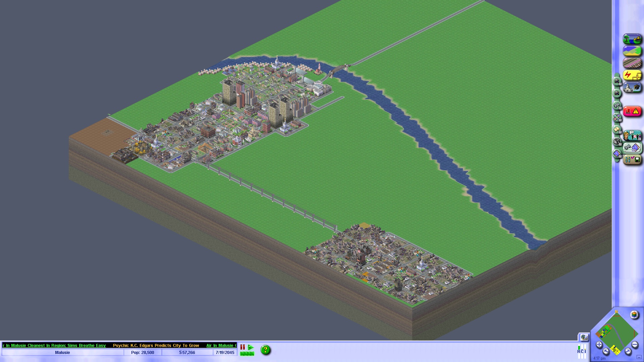Resume the simulation with the play button
644x362 pixels.
click(x=251, y=347)
